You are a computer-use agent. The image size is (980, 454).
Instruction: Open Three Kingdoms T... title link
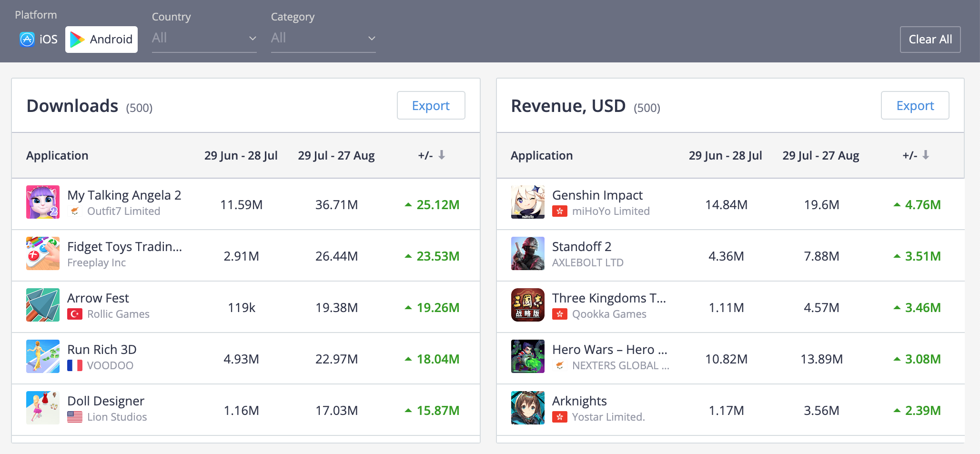click(x=609, y=298)
